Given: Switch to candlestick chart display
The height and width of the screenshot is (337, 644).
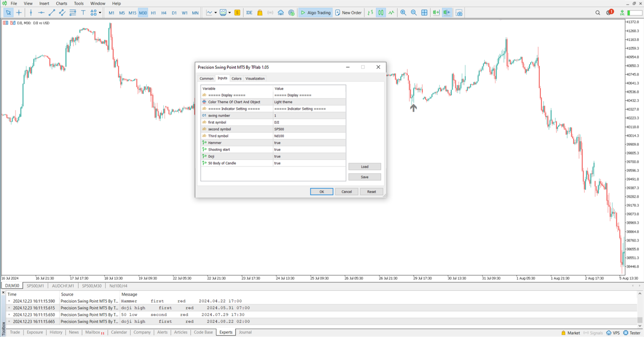Looking at the screenshot, I should [x=381, y=13].
